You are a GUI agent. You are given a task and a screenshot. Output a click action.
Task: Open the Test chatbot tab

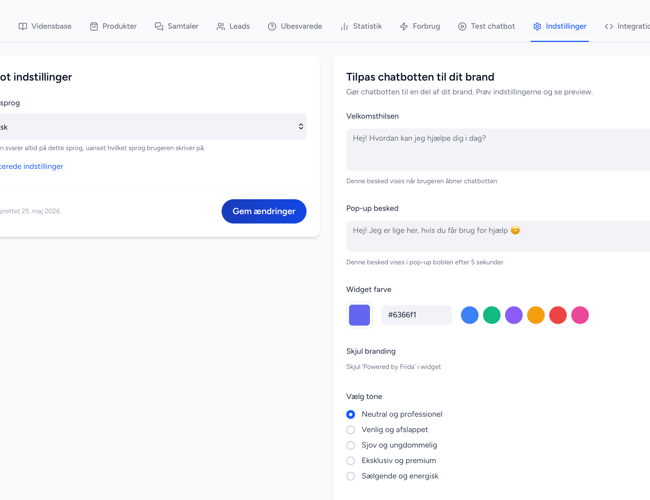coord(487,26)
